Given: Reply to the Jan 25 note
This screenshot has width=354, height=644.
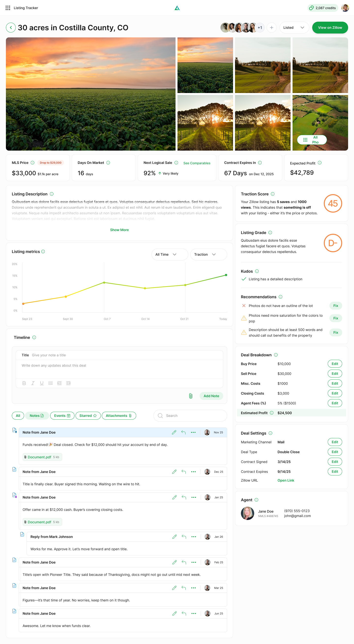Looking at the screenshot, I should click(184, 498).
